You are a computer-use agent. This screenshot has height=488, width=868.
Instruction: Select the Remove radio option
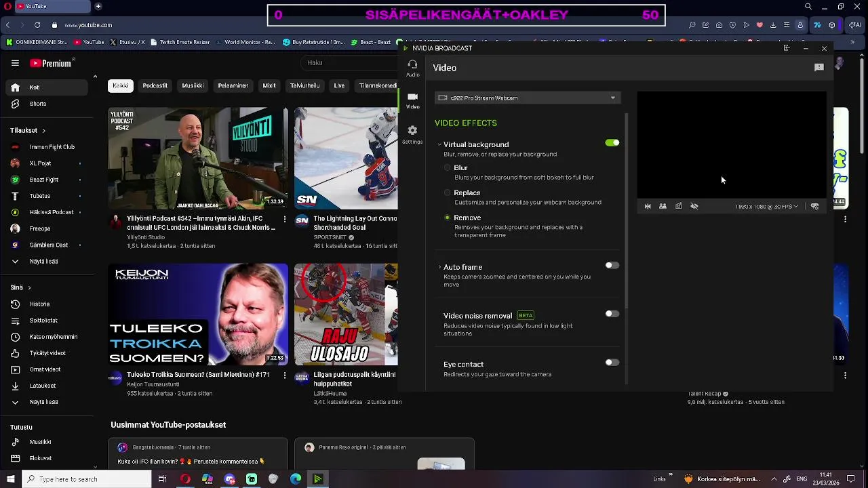[x=447, y=218]
